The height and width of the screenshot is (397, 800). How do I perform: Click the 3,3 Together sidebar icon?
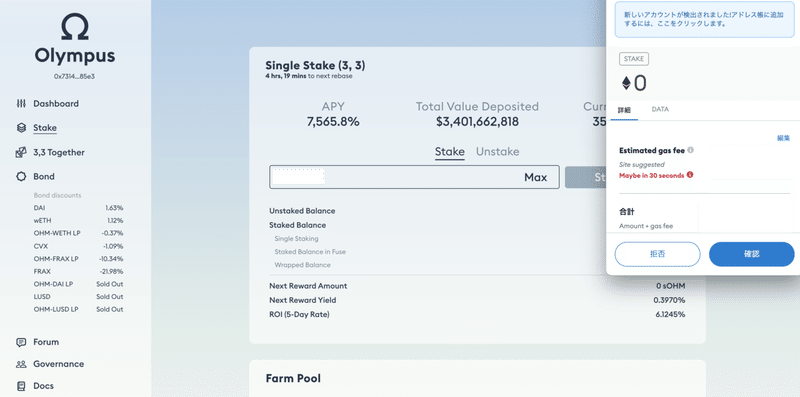click(x=21, y=152)
